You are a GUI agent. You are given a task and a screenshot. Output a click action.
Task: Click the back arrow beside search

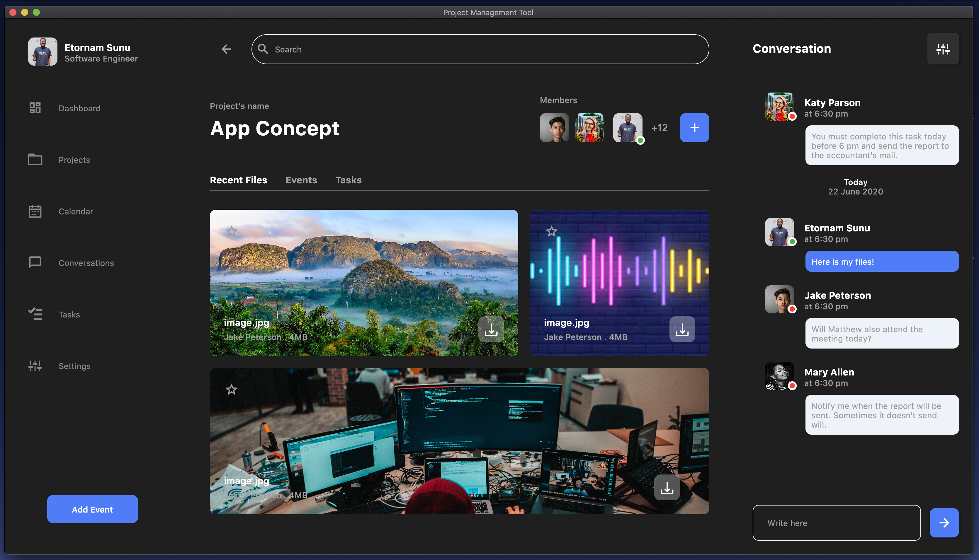(226, 49)
